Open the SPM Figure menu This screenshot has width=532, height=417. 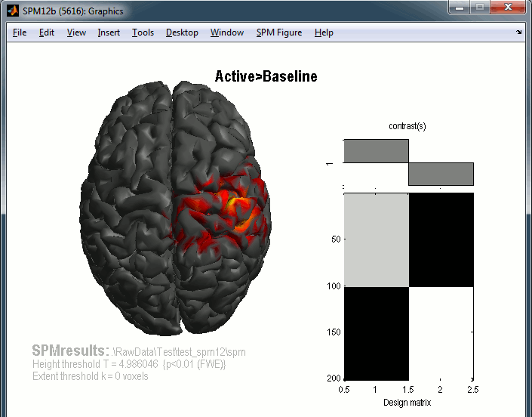[278, 32]
